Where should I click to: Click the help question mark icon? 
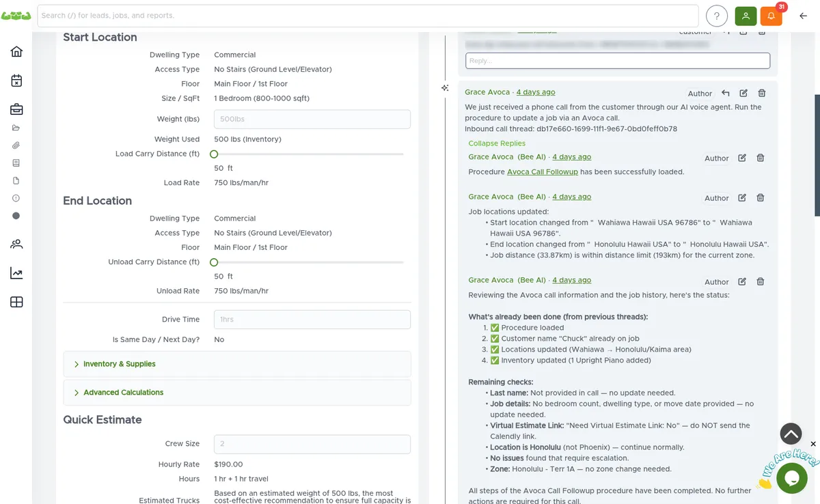pos(716,15)
